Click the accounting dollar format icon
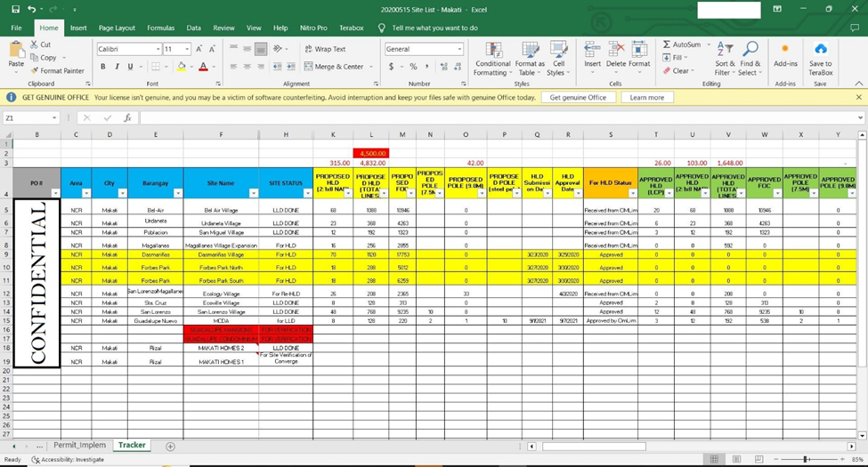Viewport: 868px width, 467px height. point(392,67)
